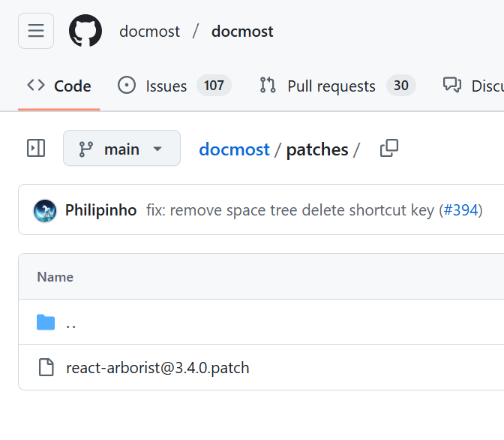Open pull request #394 link
The height and width of the screenshot is (440, 504).
tap(461, 210)
